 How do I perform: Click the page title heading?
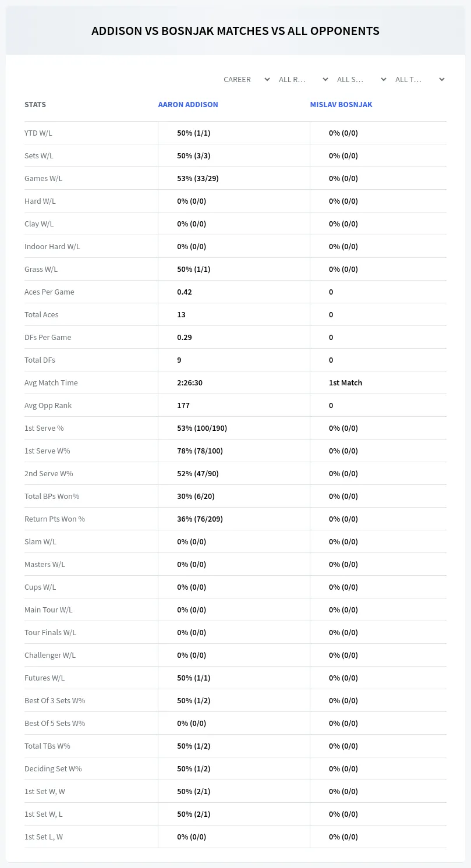(x=235, y=31)
